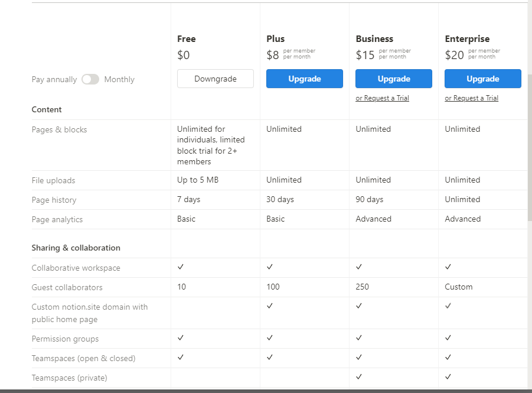Click guest collaborators value 10
Screen dimensions: 532x393
tap(181, 287)
